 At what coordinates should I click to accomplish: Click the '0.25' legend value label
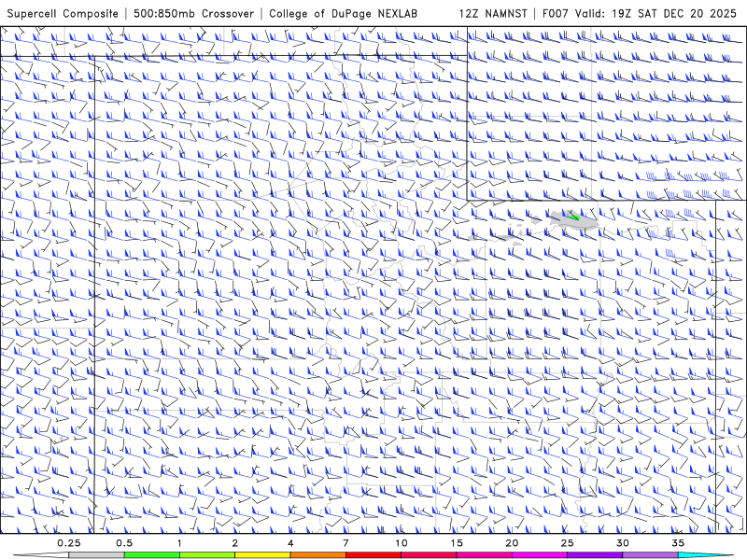click(68, 543)
